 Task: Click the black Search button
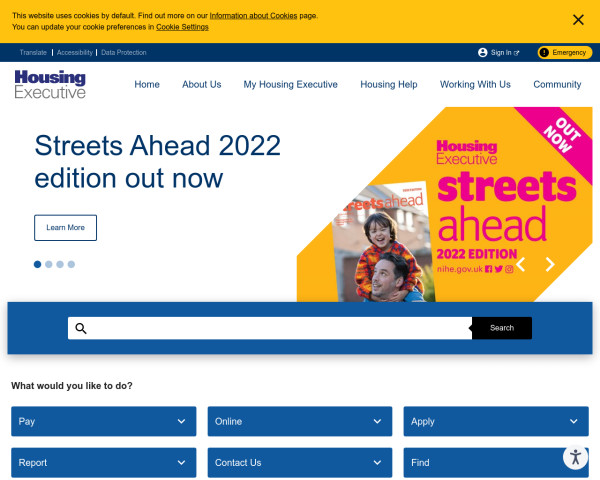tap(502, 328)
